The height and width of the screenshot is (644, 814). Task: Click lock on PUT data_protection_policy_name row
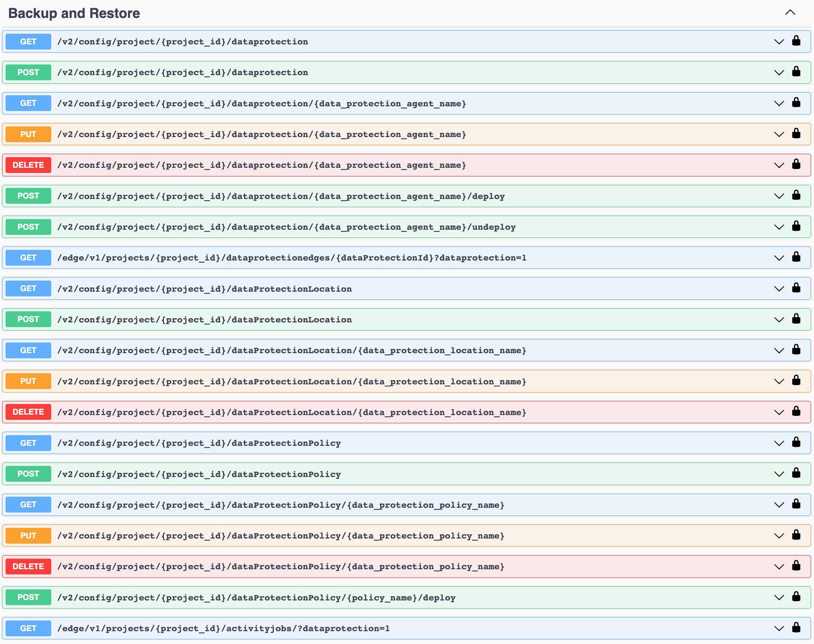pyautogui.click(x=796, y=535)
